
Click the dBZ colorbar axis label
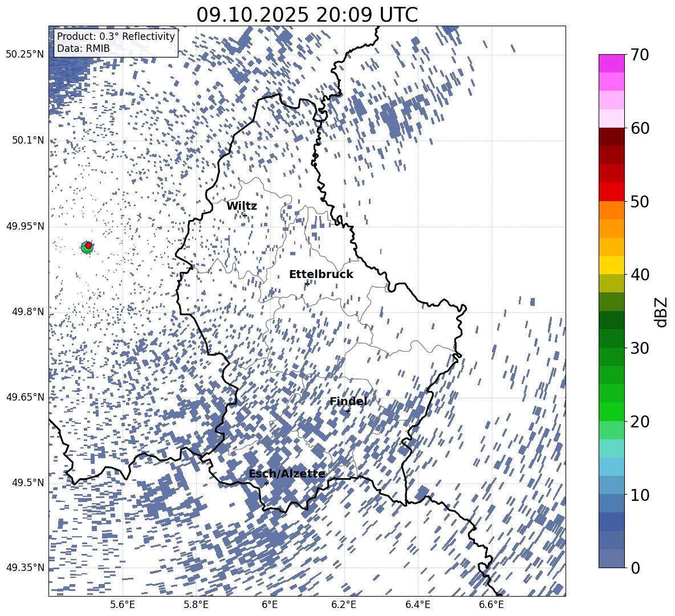661,312
